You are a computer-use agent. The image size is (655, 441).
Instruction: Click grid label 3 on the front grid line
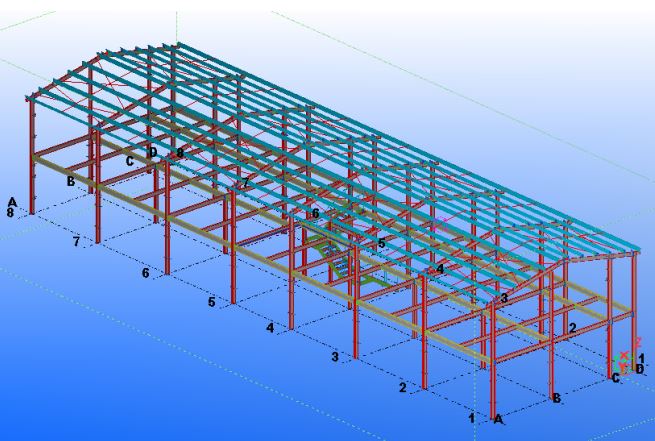click(x=335, y=356)
